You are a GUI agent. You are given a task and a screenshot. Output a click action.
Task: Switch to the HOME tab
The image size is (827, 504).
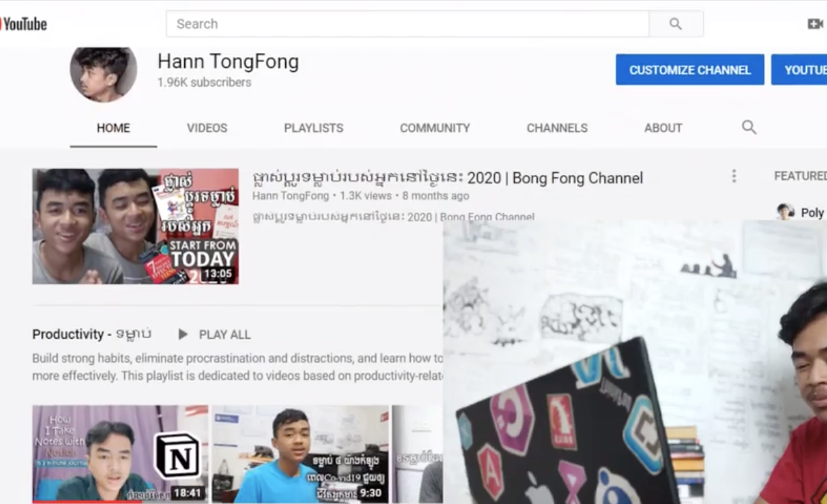[x=114, y=128]
